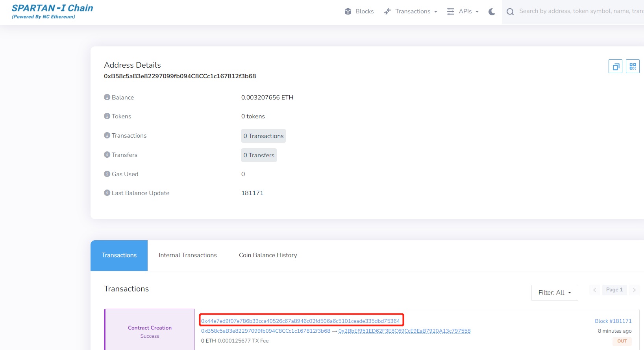
Task: Click the 0 Transactions button
Action: (263, 136)
